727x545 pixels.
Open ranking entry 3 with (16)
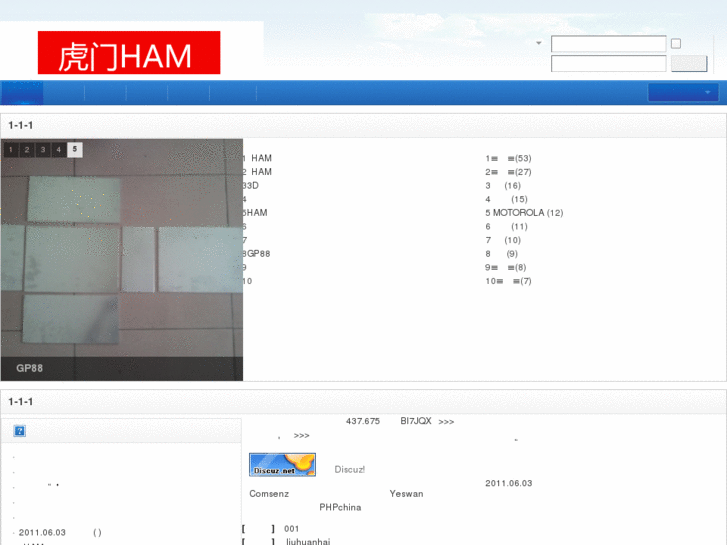(503, 186)
